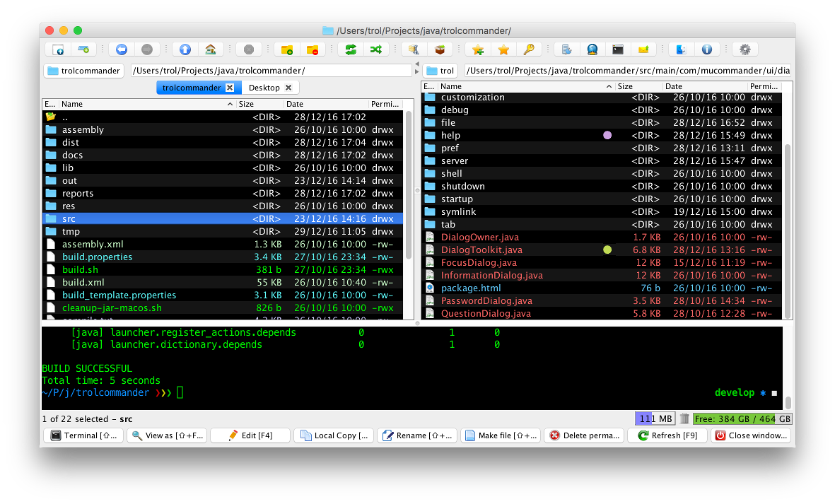Click the server connections globe icon
Screen dimensions: 835x504
(592, 49)
